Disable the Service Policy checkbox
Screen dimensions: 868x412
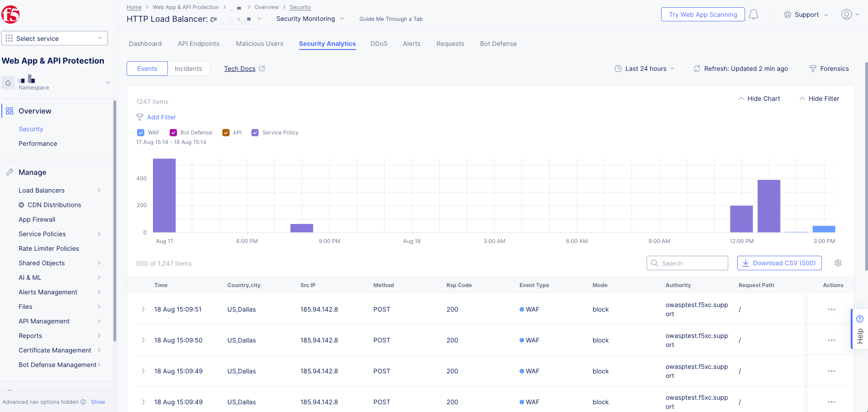tap(255, 133)
